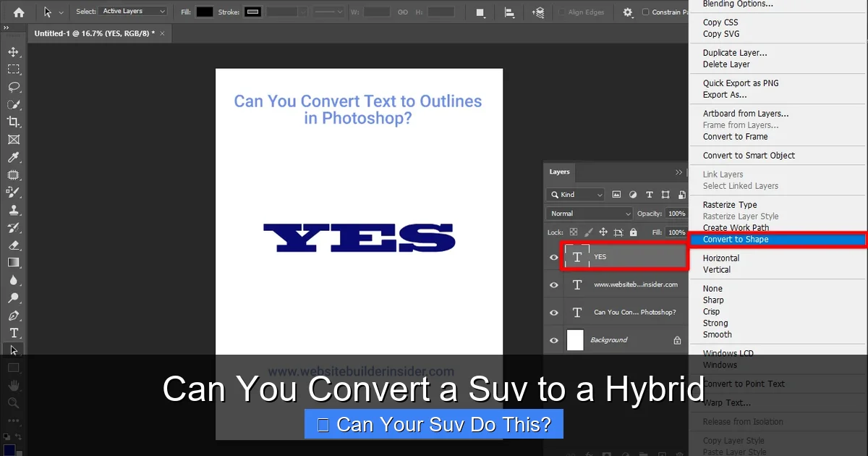Open the Kind filter dropdown
This screenshot has width=868, height=456.
pyautogui.click(x=575, y=195)
